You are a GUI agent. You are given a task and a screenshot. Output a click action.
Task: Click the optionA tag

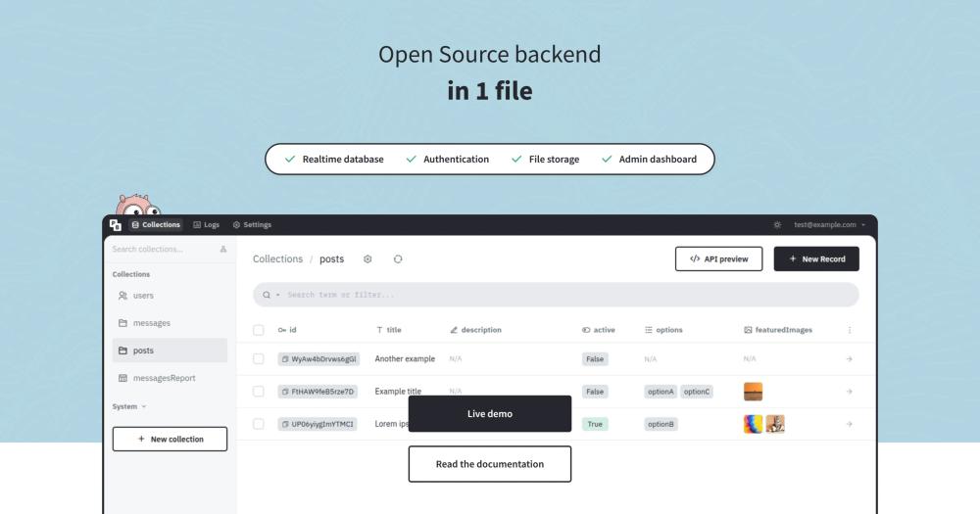661,392
